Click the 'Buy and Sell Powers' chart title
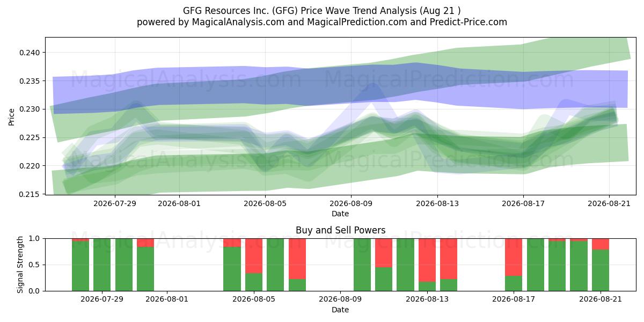Viewport: 644px width, 322px height. [340, 230]
